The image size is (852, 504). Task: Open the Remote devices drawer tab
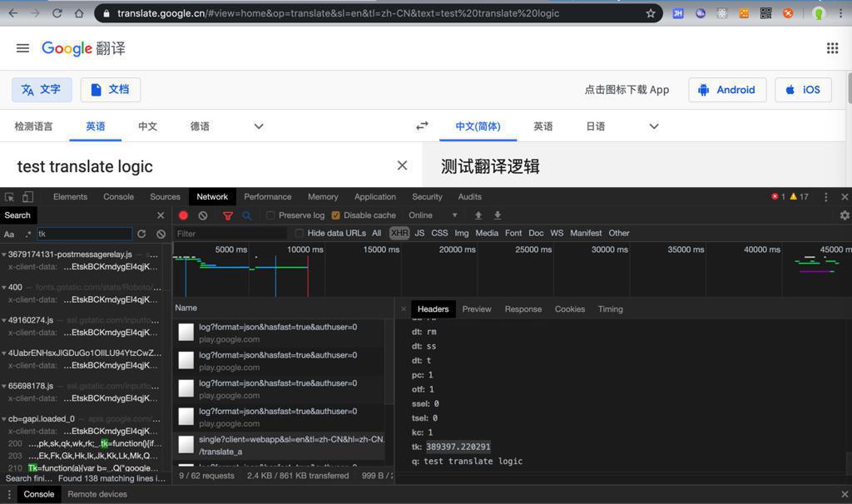pos(97,494)
